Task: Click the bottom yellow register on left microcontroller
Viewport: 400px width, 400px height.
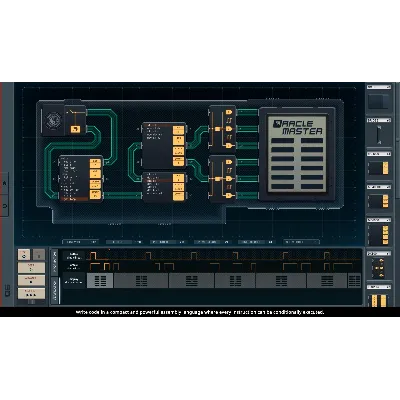Action: pos(95,195)
